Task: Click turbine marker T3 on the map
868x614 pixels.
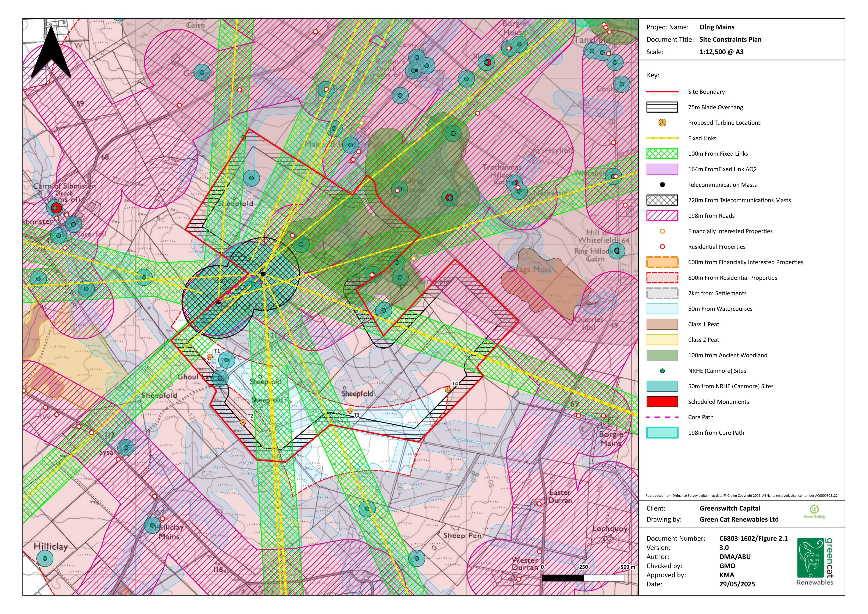Action: coord(350,410)
